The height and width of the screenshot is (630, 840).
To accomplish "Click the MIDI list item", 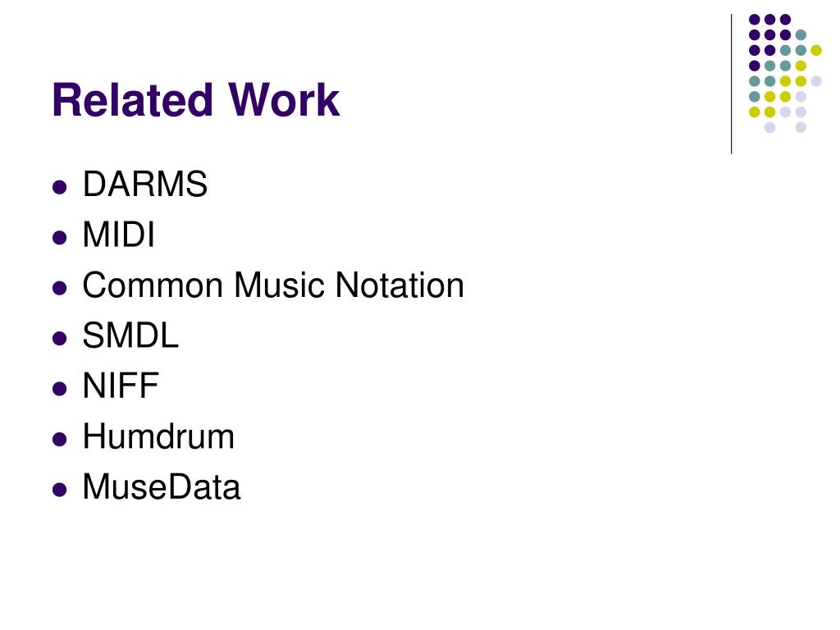I will click(x=118, y=235).
